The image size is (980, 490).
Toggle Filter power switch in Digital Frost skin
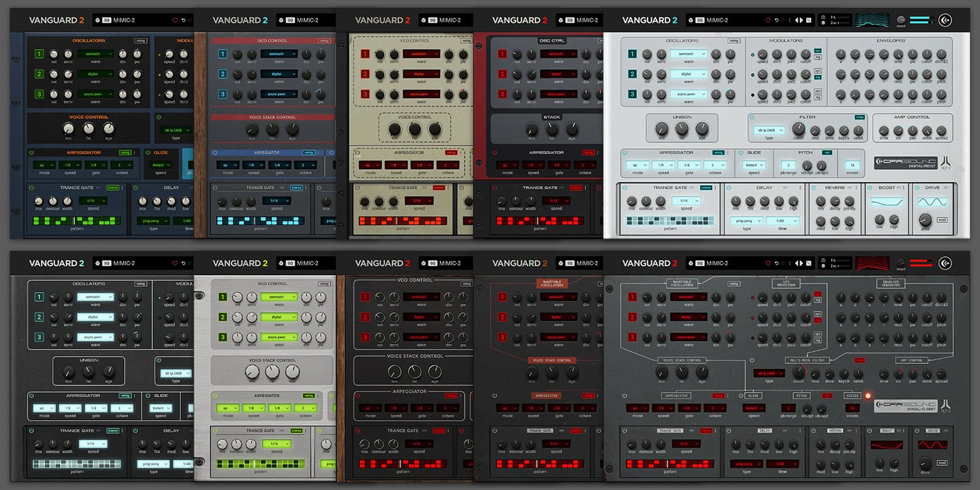click(x=752, y=118)
